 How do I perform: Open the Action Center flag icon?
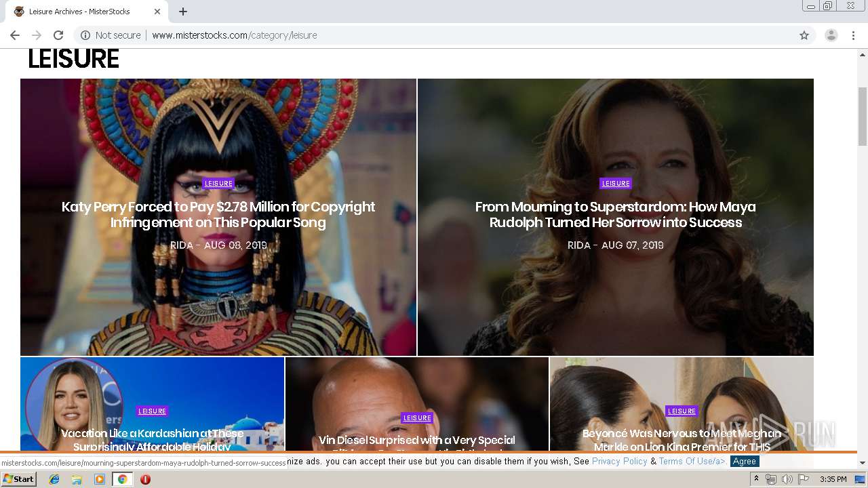pyautogui.click(x=804, y=479)
